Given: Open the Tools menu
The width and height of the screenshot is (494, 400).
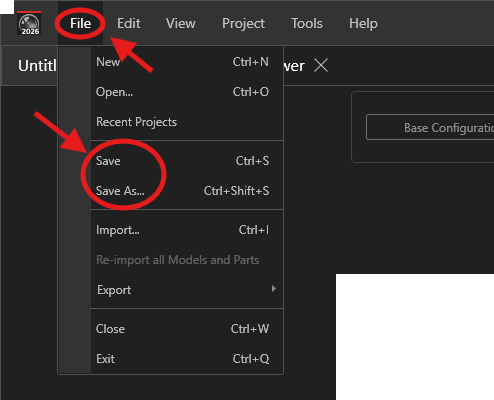Looking at the screenshot, I should [x=307, y=23].
